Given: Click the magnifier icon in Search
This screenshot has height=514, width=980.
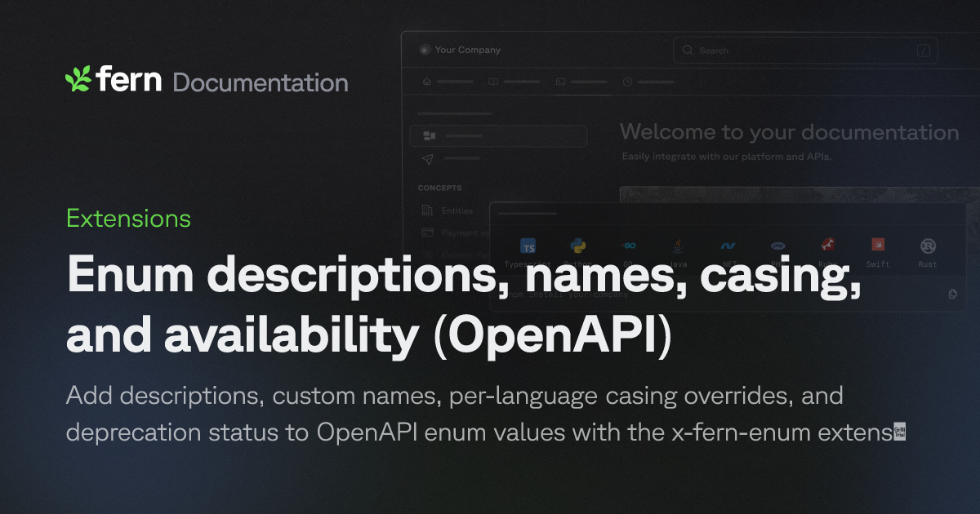Looking at the screenshot, I should 688,51.
